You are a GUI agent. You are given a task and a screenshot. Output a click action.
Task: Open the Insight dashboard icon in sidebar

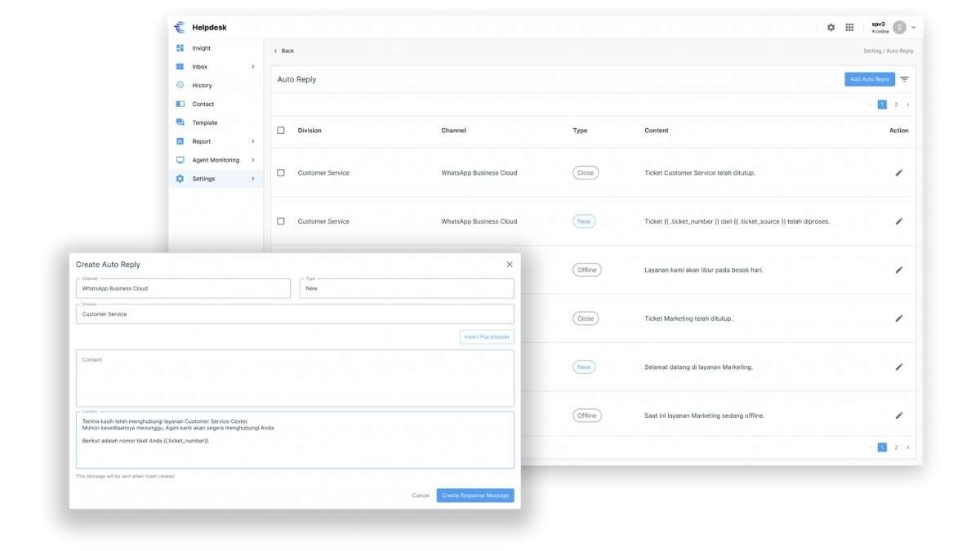[x=180, y=48]
